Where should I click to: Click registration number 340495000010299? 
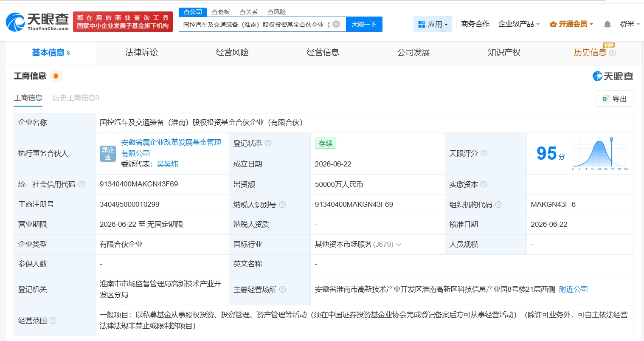click(x=129, y=205)
